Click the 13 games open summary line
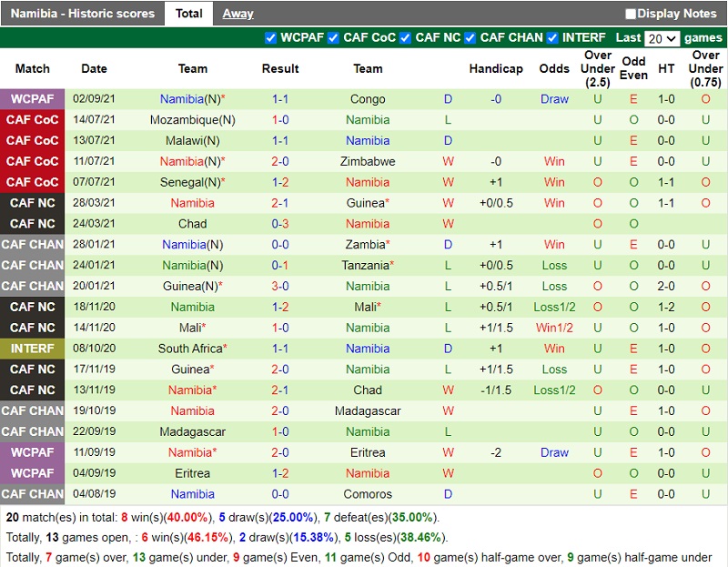 coord(227,538)
